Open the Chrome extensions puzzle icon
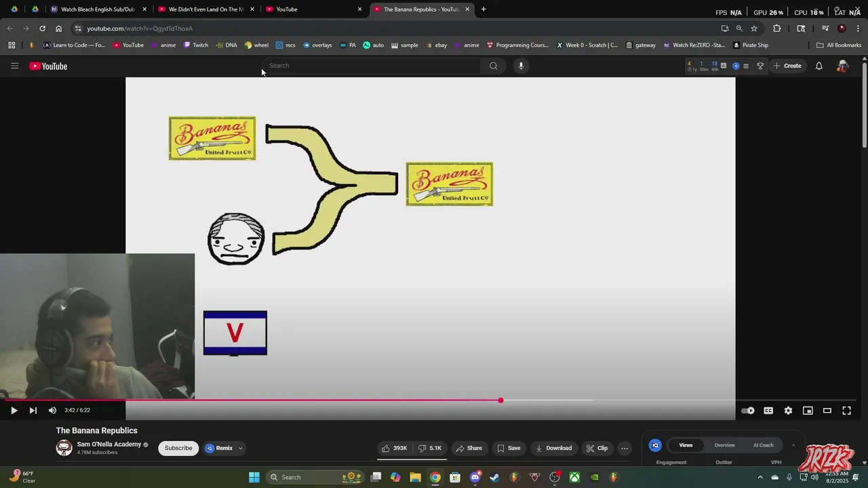The width and height of the screenshot is (868, 488). 777,28
